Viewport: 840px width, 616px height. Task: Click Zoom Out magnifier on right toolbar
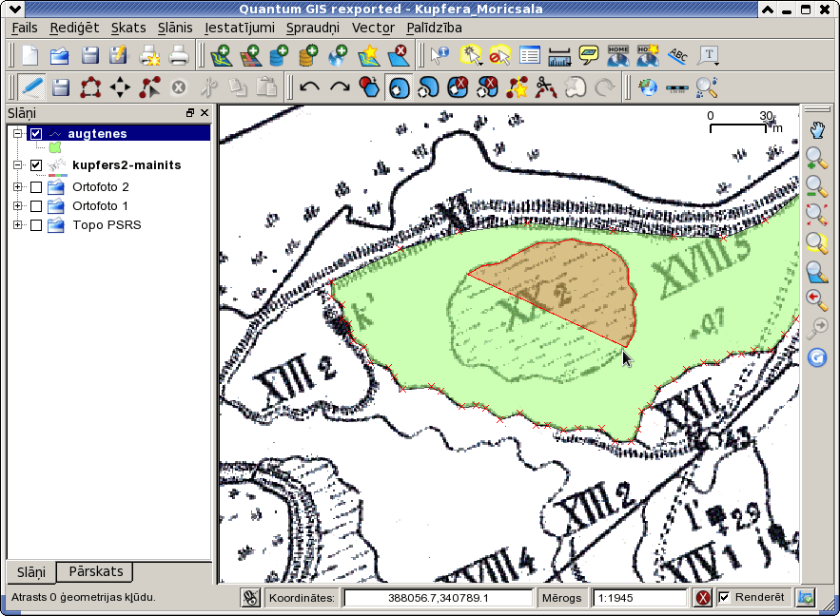point(817,186)
